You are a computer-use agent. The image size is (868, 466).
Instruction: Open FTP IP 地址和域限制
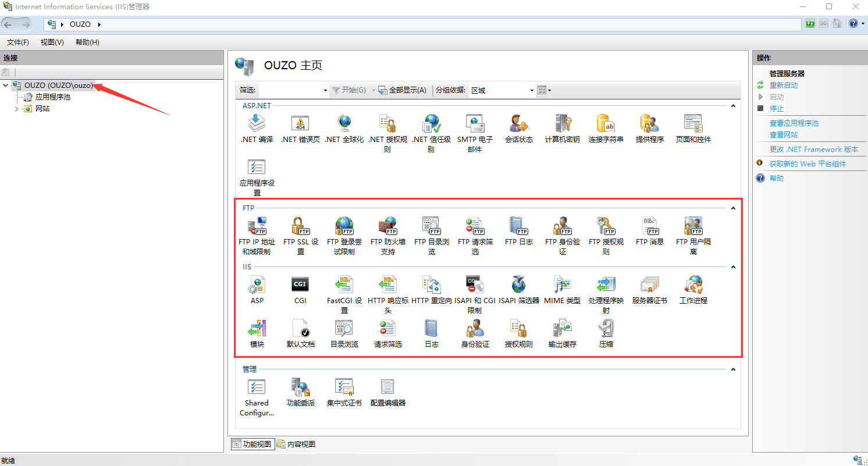(x=257, y=236)
